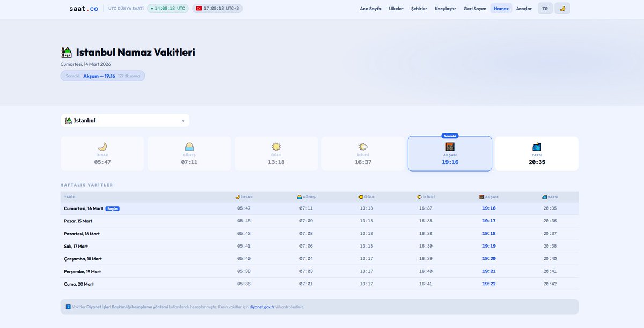Screen dimensions: 644x328
Task: Click Öğle card time 13:18
Action: coord(276,162)
